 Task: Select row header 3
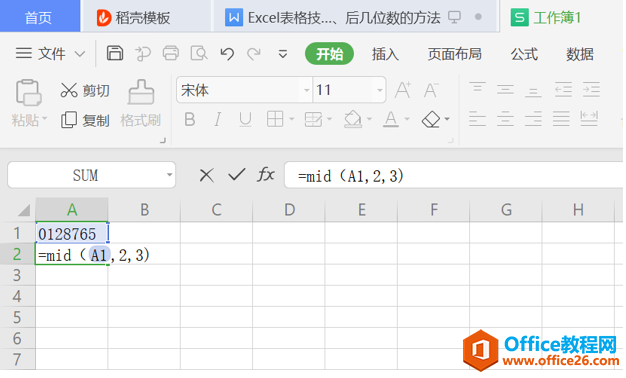click(x=17, y=275)
